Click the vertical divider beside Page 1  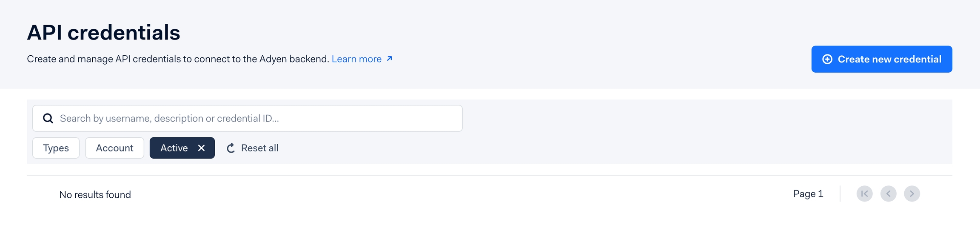[840, 194]
